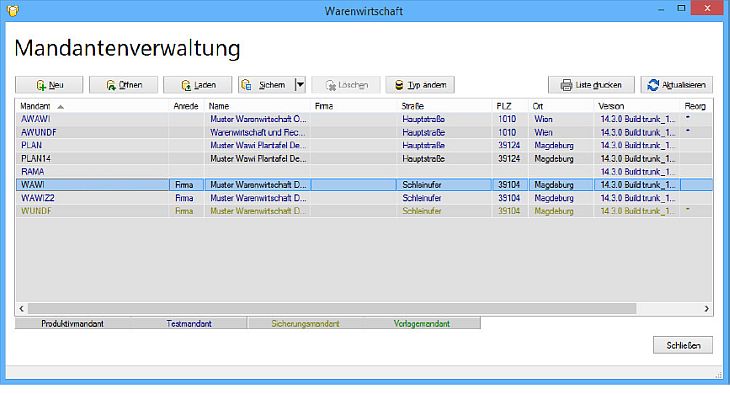The height and width of the screenshot is (394, 730).
Task: Click the database icon on Typ ändern
Action: click(399, 85)
